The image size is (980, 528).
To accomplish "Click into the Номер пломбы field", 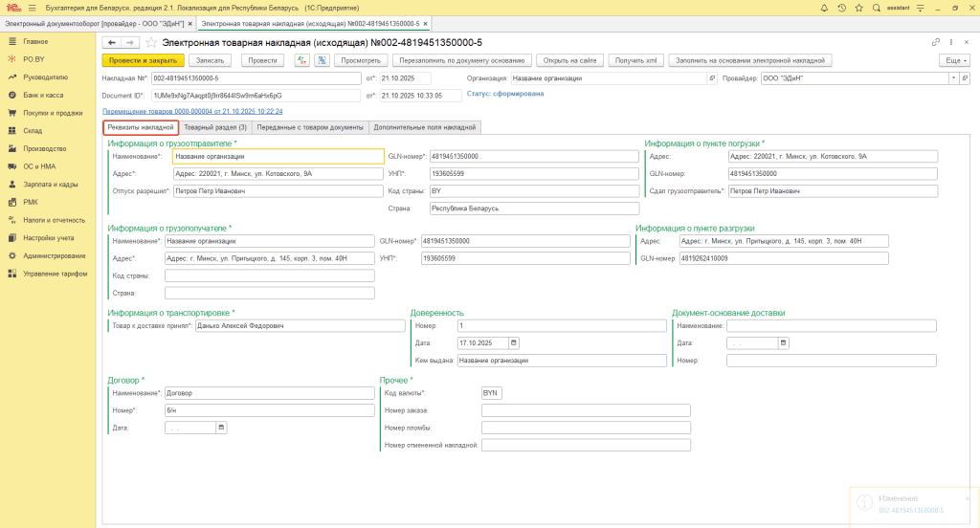I will [x=585, y=428].
